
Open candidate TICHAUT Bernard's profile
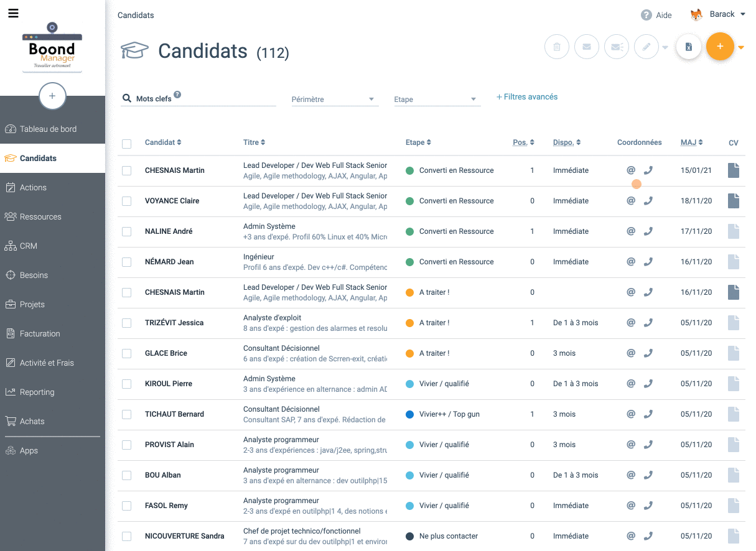click(174, 414)
